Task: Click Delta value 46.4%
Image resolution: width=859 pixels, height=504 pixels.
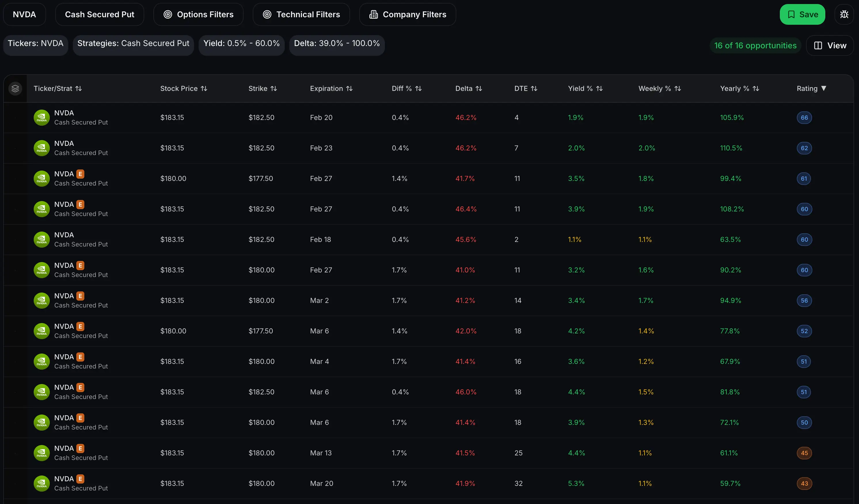Action: click(466, 209)
